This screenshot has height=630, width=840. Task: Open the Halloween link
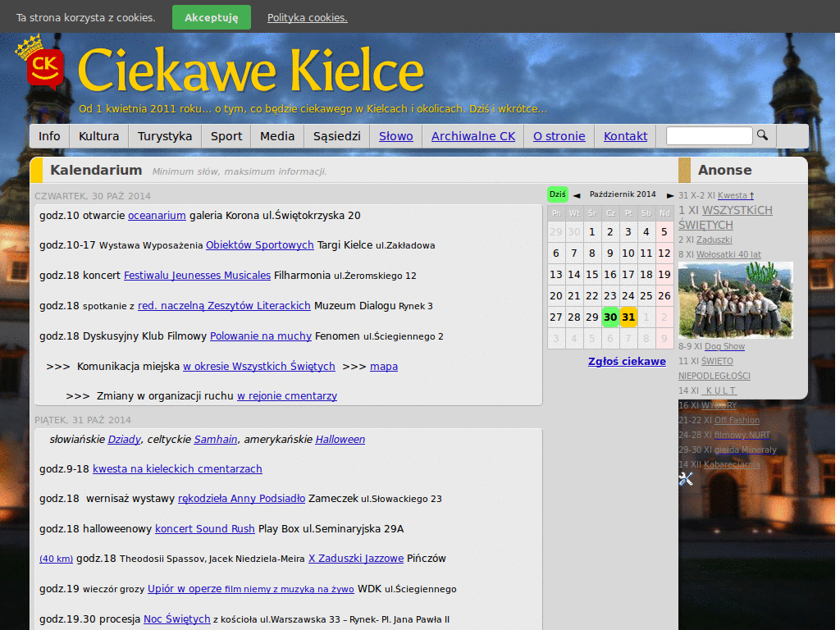click(x=340, y=439)
